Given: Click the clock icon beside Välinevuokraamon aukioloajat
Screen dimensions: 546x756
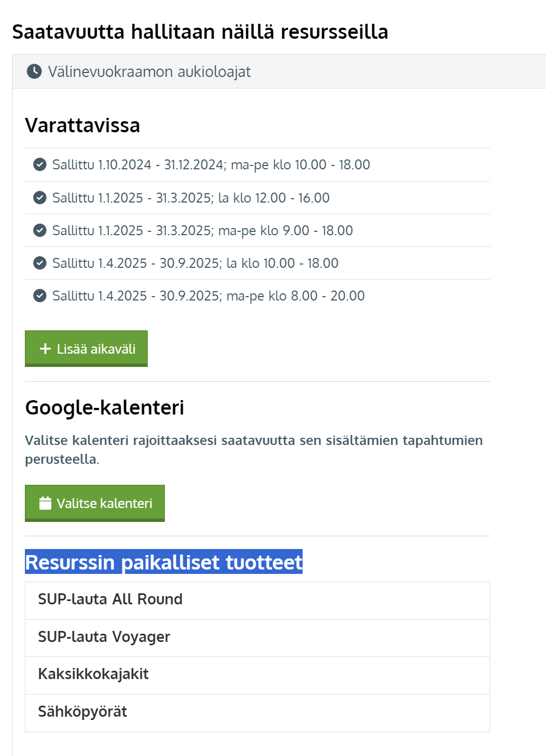Looking at the screenshot, I should point(34,71).
